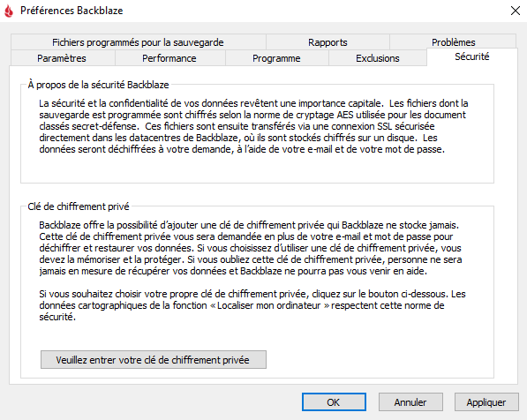The height and width of the screenshot is (420, 527).
Task: Cancel changes with the Annuler button
Action: pyautogui.click(x=410, y=402)
